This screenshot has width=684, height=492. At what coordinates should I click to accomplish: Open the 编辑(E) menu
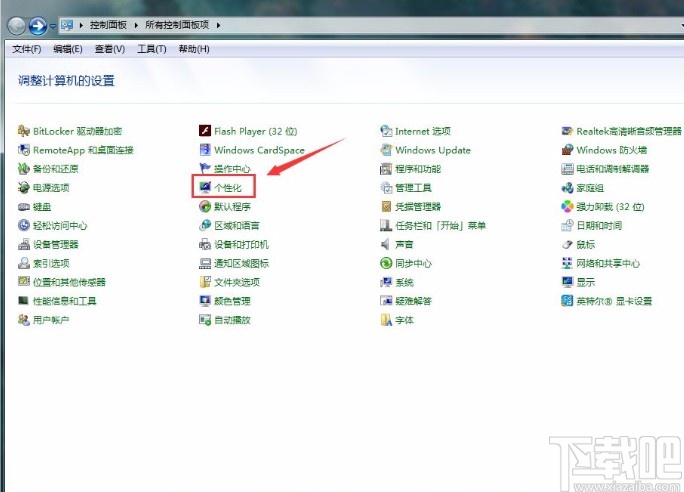pos(68,49)
